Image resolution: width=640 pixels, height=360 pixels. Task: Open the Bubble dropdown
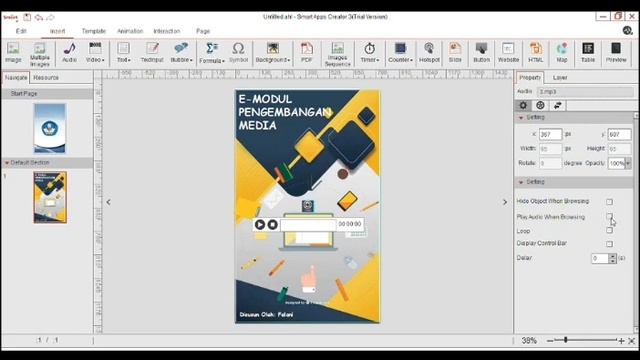point(181,53)
